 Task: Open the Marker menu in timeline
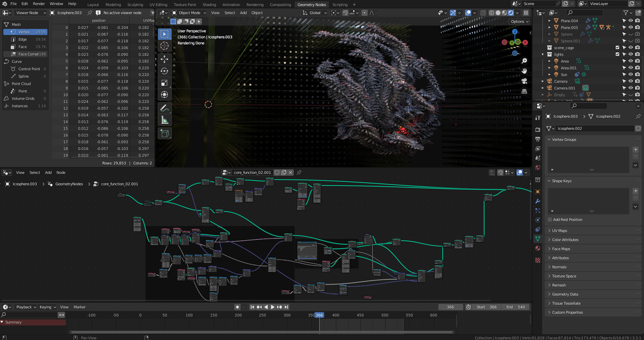[79, 307]
